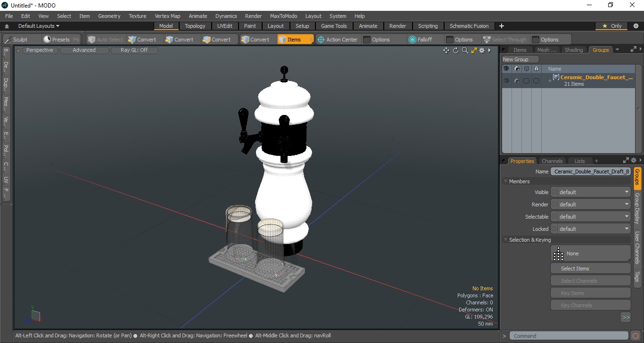Click the Auto Select button
The image size is (644, 343).
coord(105,40)
